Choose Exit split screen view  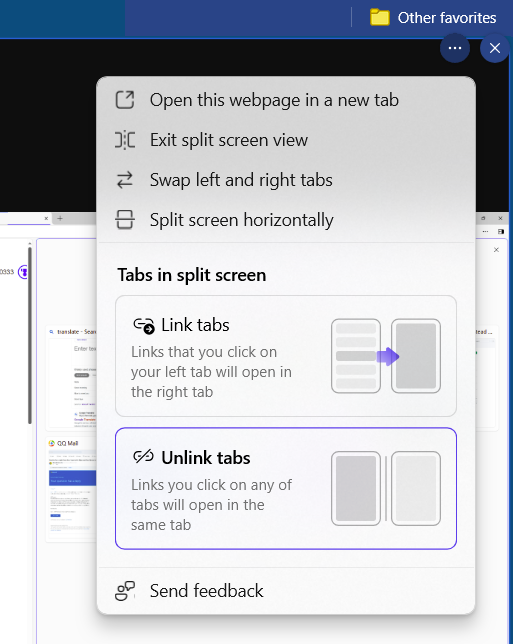(x=286, y=140)
